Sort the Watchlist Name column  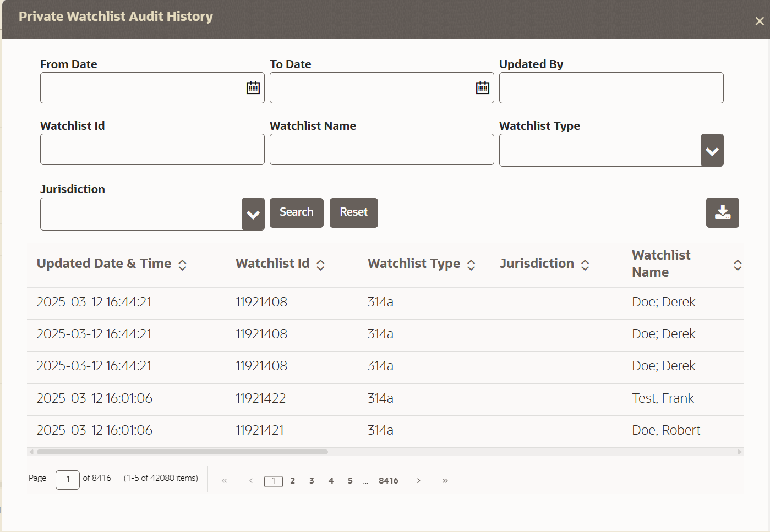(x=738, y=265)
